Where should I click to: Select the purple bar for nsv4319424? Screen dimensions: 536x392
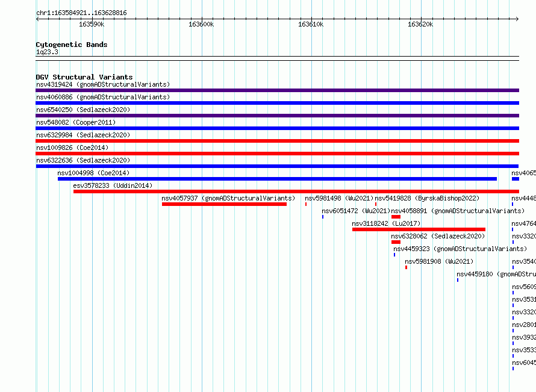tap(277, 90)
